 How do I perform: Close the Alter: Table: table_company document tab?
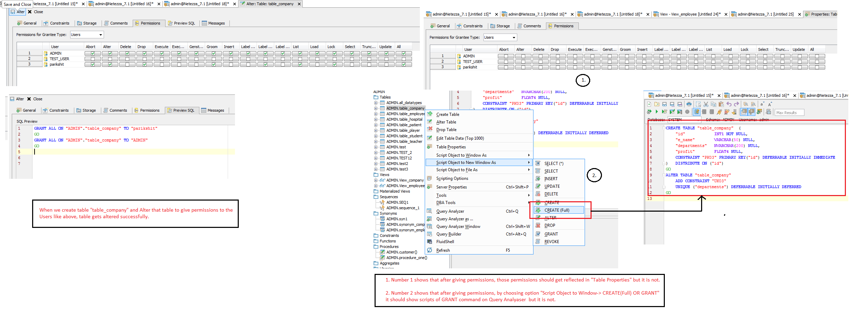299,4
